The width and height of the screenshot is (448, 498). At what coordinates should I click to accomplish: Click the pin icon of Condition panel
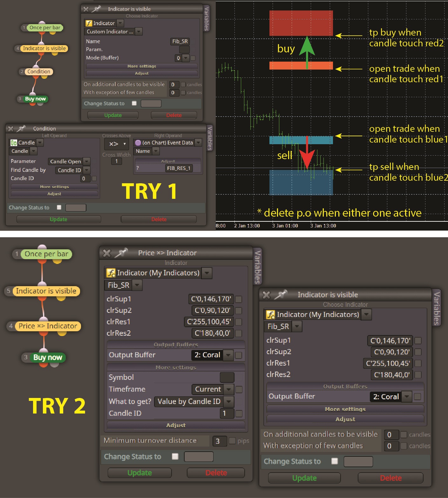tap(21, 129)
